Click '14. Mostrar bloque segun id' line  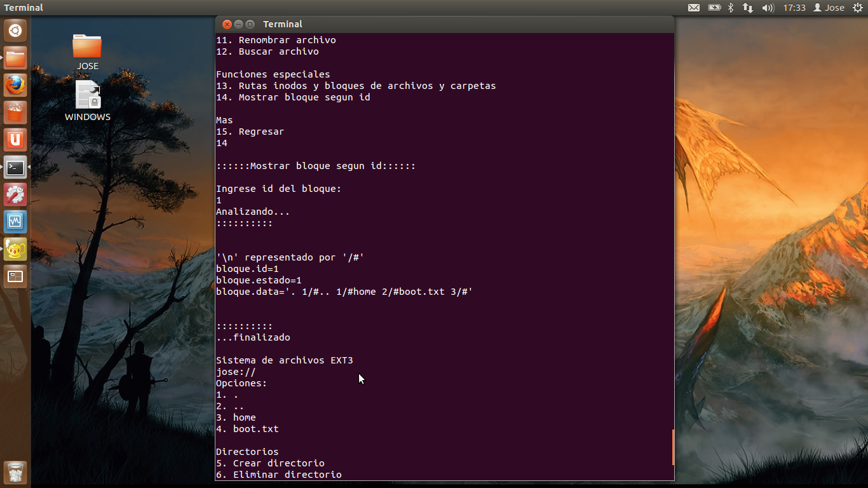pyautogui.click(x=293, y=97)
